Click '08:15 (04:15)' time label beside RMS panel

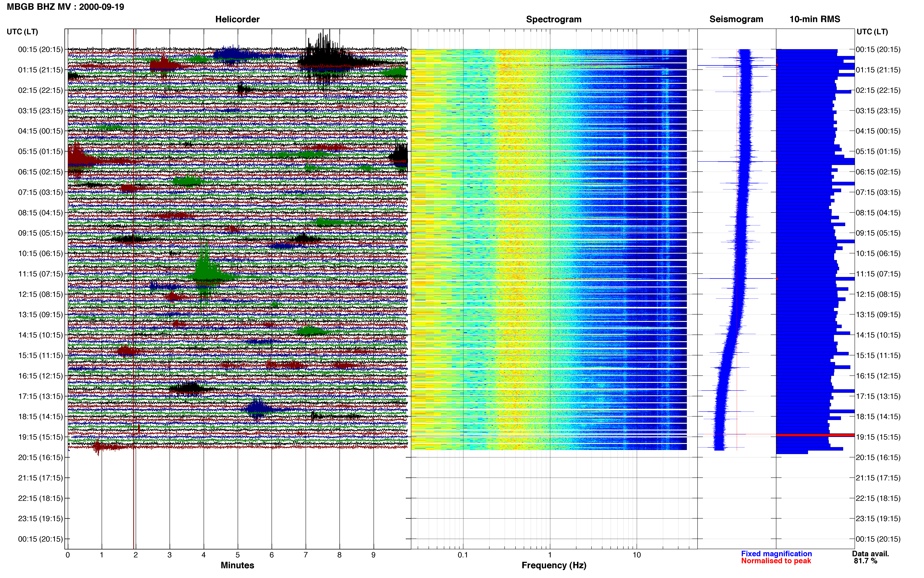[878, 212]
